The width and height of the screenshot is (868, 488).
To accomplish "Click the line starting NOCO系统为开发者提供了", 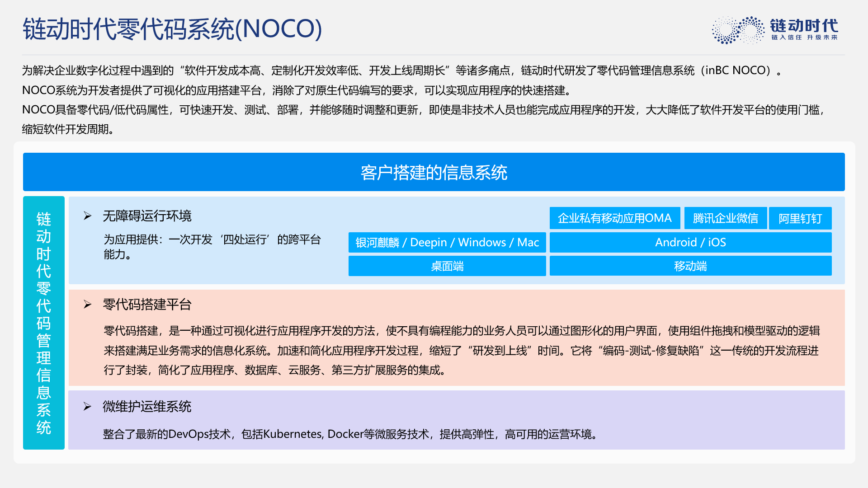I will click(297, 90).
